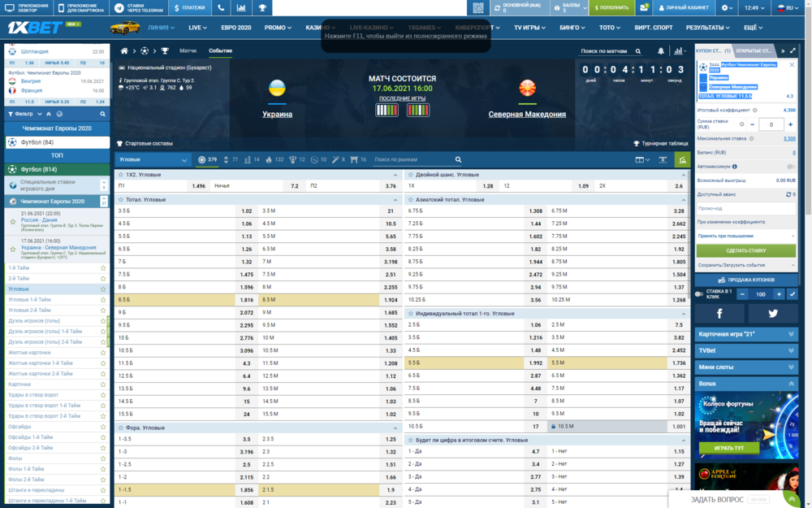Star the Тотал. Угловые market

[121, 200]
